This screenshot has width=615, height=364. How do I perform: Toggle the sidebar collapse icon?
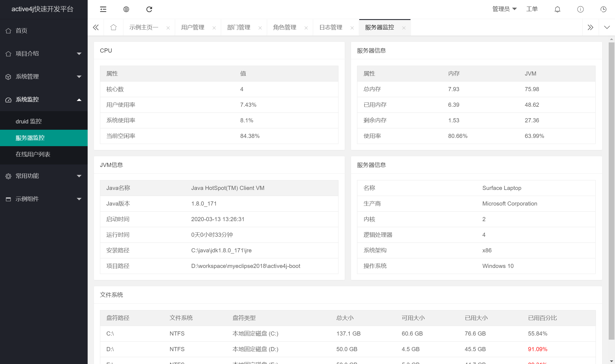tap(103, 9)
